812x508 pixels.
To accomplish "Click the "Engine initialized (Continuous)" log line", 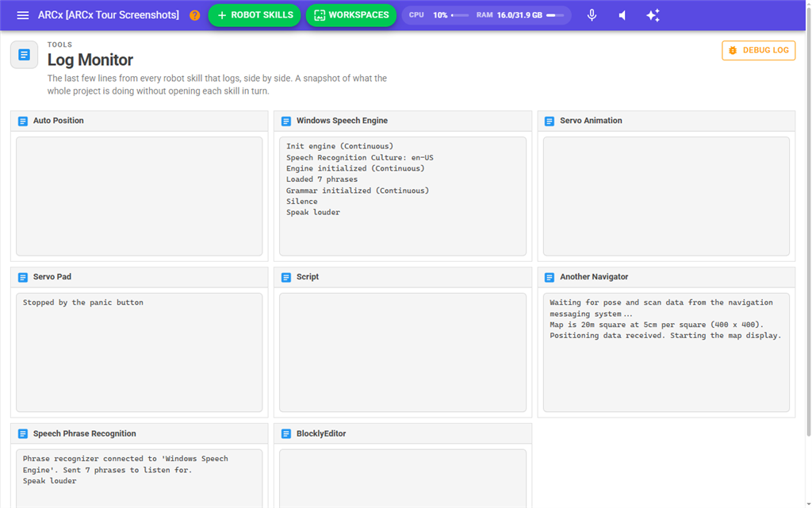I will (x=355, y=168).
